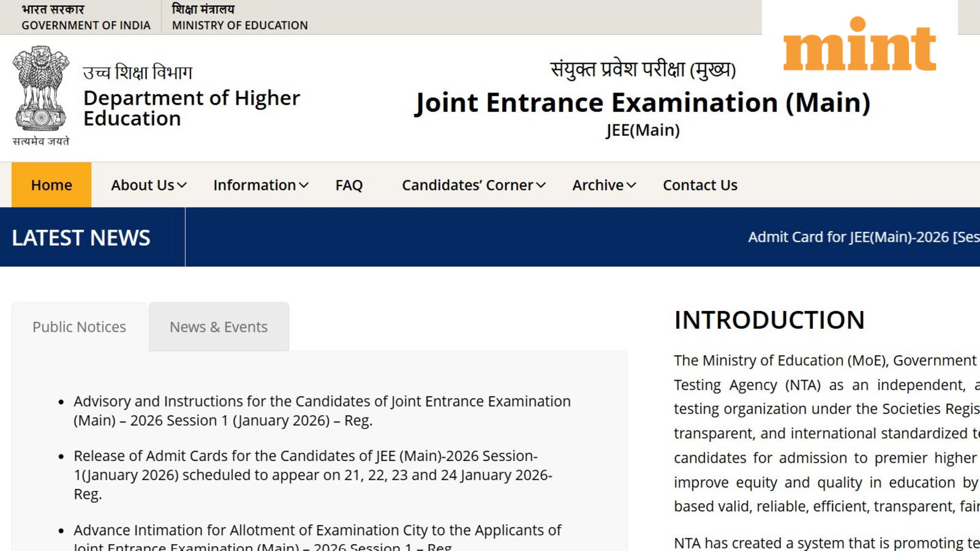
Task: Click the Mint publication logo
Action: tap(858, 49)
